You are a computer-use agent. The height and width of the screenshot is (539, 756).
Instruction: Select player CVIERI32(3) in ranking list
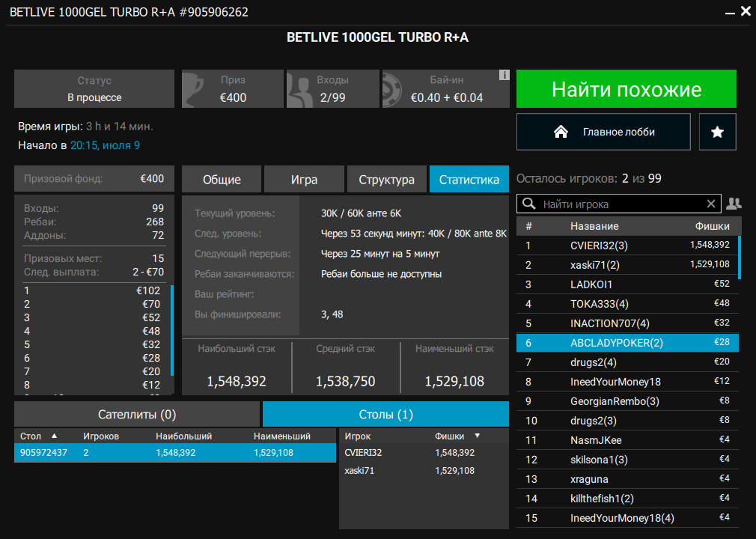[599, 245]
